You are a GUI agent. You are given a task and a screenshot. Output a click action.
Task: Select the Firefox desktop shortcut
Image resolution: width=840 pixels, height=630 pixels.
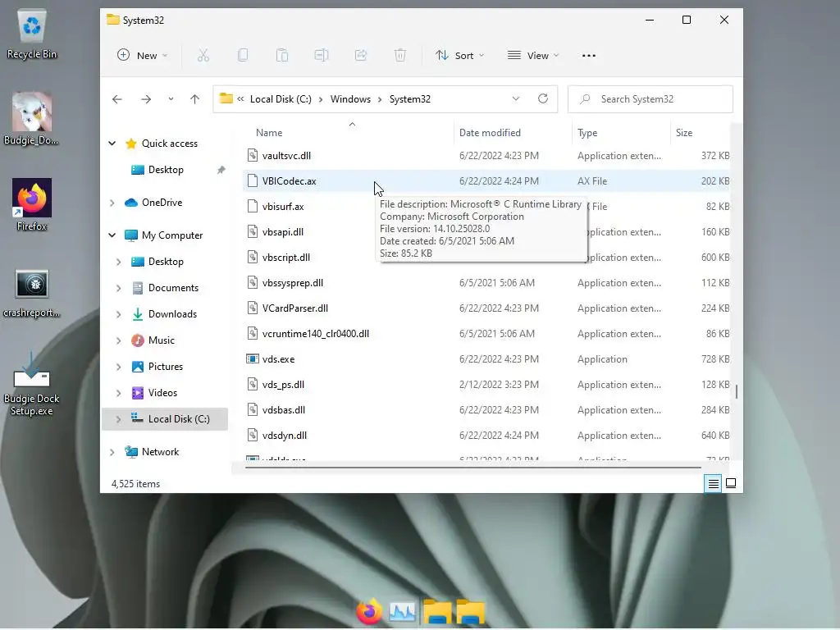(x=32, y=204)
